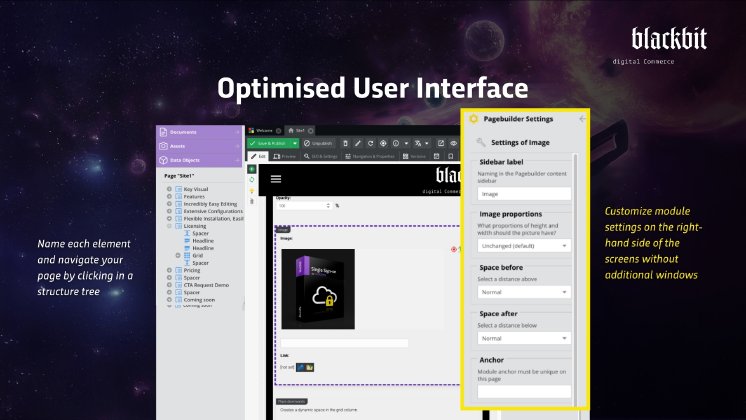The width and height of the screenshot is (746, 420).
Task: Select the Preview tab
Action: (x=285, y=156)
